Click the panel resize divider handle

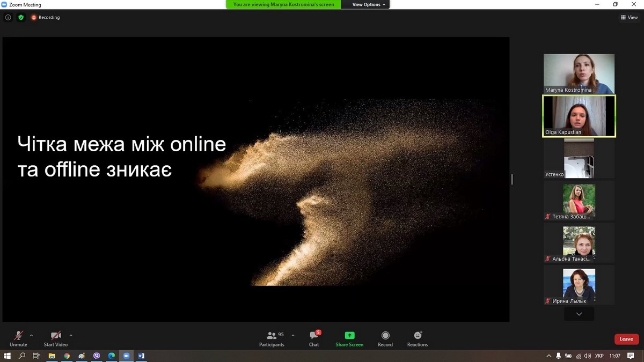[x=512, y=179]
